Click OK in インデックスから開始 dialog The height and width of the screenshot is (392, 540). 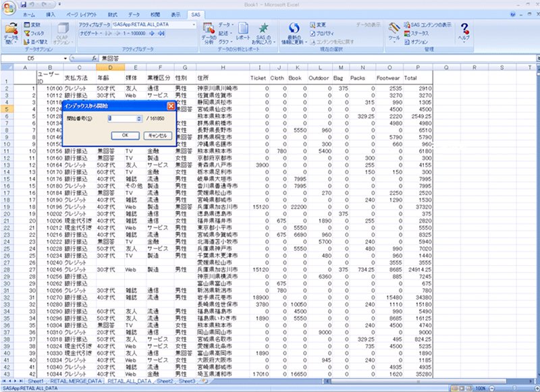coord(126,136)
